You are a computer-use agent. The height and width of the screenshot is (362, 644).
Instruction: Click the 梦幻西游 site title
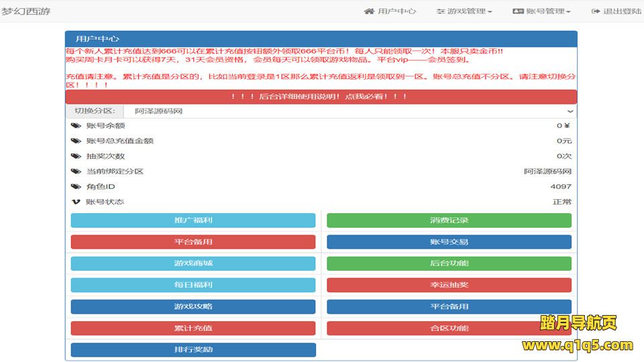click(25, 11)
